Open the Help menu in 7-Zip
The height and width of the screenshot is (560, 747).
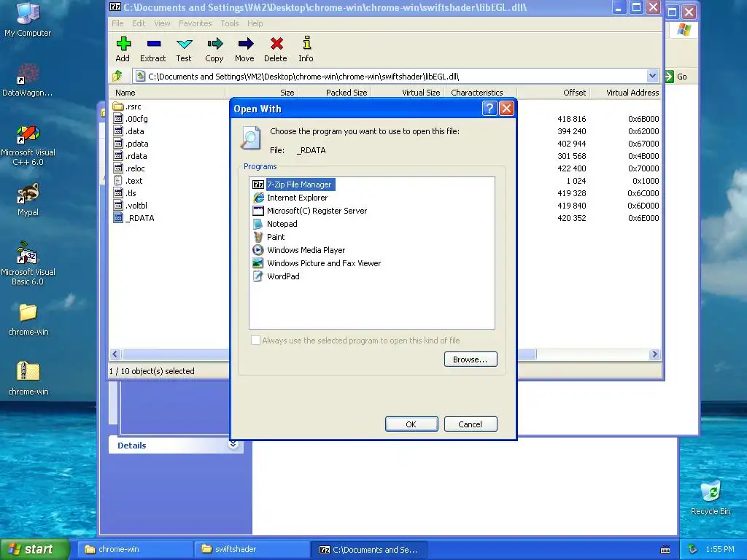[x=255, y=23]
